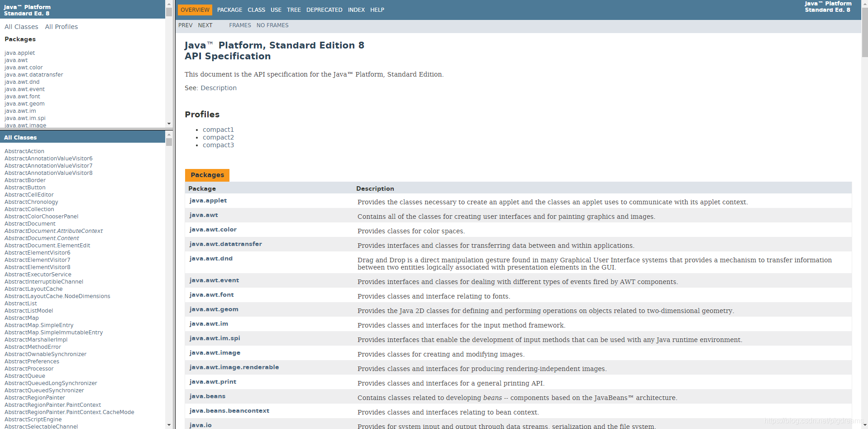Jump to the Description link

pos(219,88)
